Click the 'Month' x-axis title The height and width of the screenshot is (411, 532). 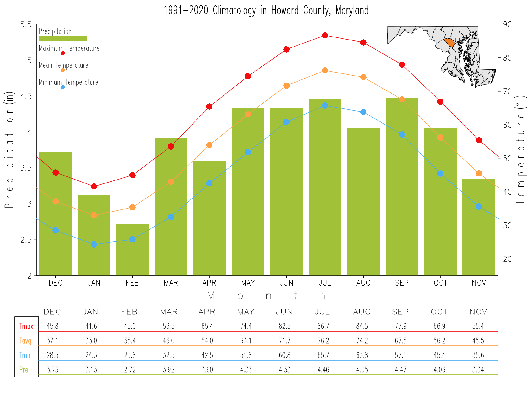(x=266, y=296)
